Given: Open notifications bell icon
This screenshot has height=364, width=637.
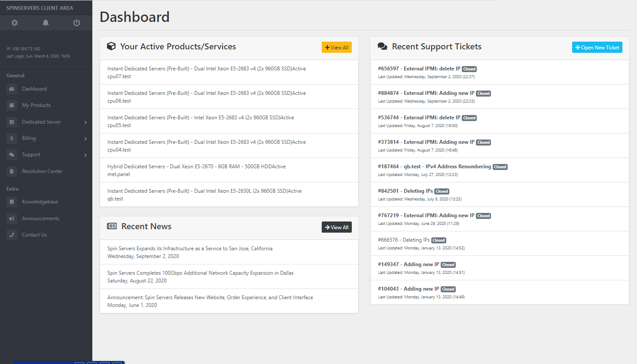Looking at the screenshot, I should pos(46,23).
